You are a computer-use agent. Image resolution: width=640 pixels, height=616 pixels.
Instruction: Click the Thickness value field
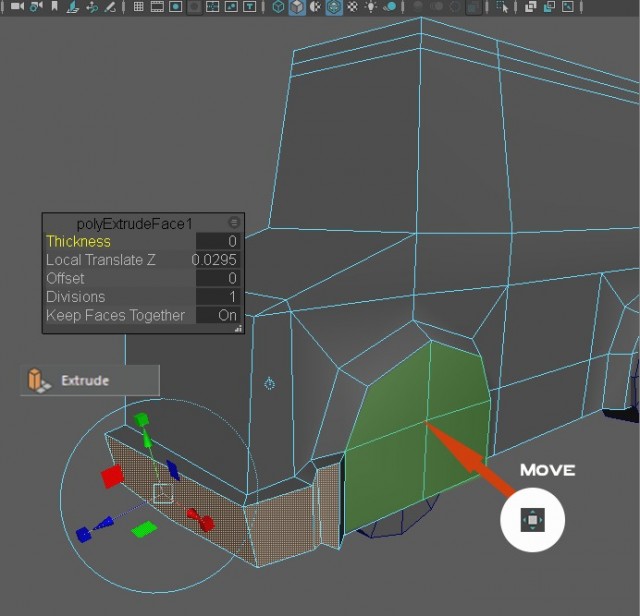click(x=218, y=241)
